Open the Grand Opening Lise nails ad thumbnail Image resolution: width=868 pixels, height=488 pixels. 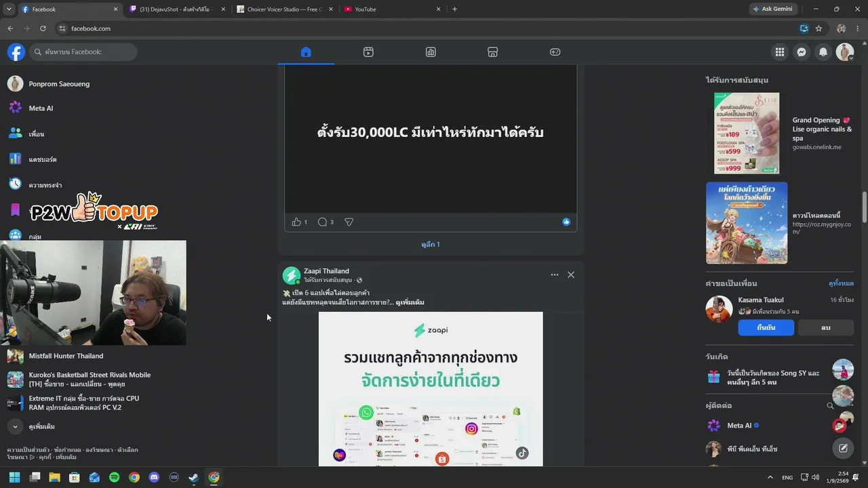747,134
